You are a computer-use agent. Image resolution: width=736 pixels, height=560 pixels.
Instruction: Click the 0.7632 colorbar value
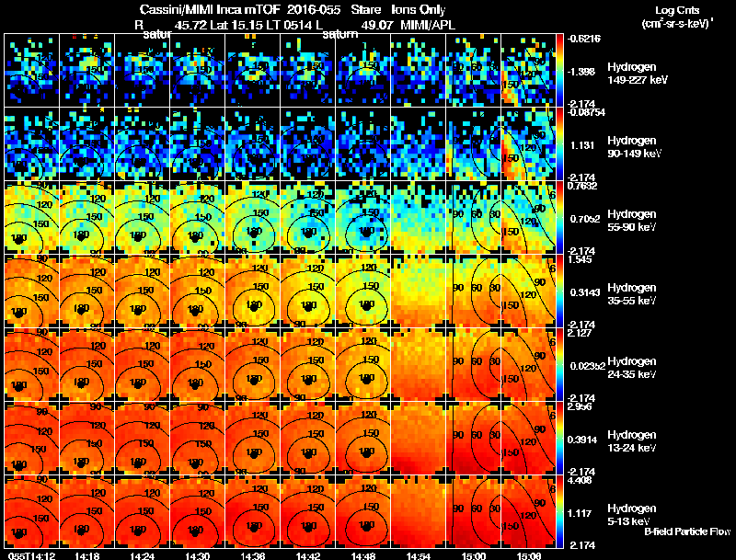click(x=582, y=186)
